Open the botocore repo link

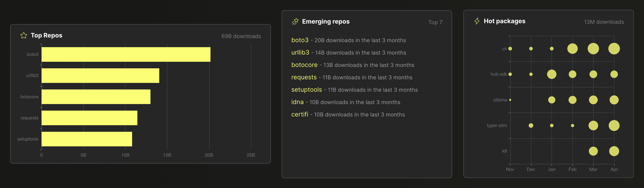coord(304,65)
